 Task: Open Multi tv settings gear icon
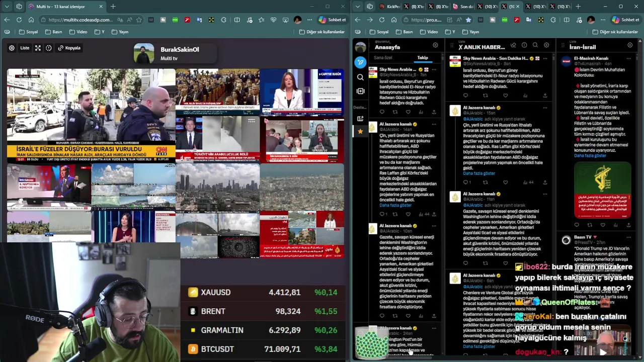(12, 48)
